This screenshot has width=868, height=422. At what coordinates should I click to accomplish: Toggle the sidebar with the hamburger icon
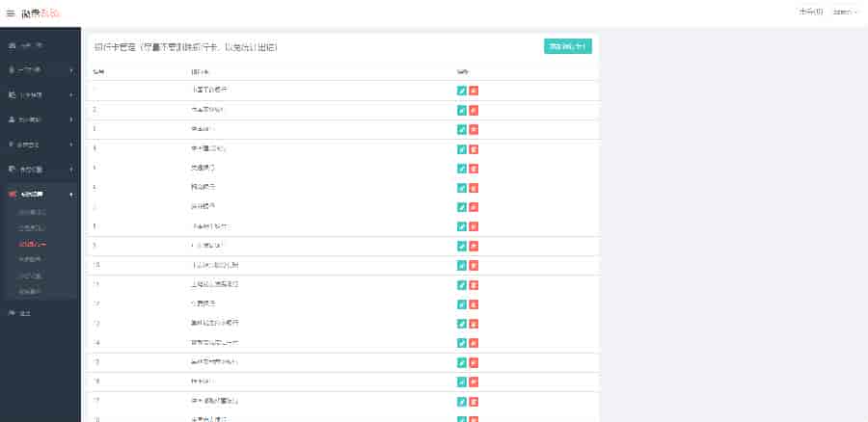pyautogui.click(x=11, y=13)
